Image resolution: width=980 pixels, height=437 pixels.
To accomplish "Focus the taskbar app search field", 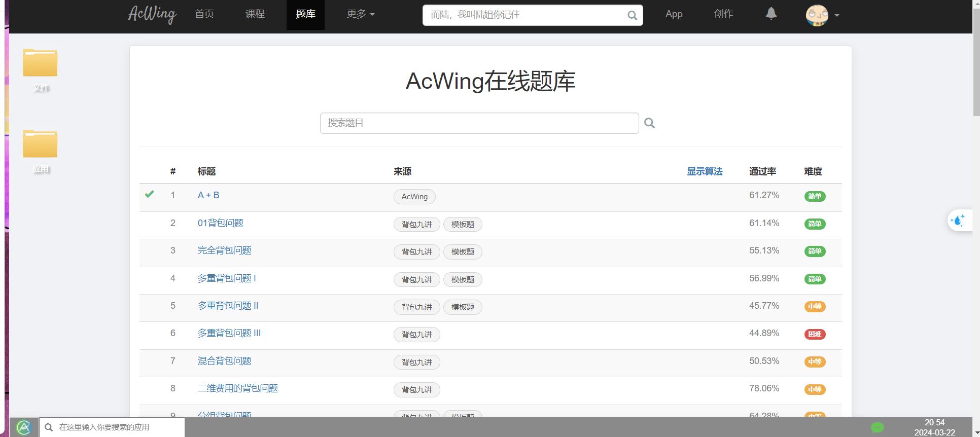I will pos(112,427).
